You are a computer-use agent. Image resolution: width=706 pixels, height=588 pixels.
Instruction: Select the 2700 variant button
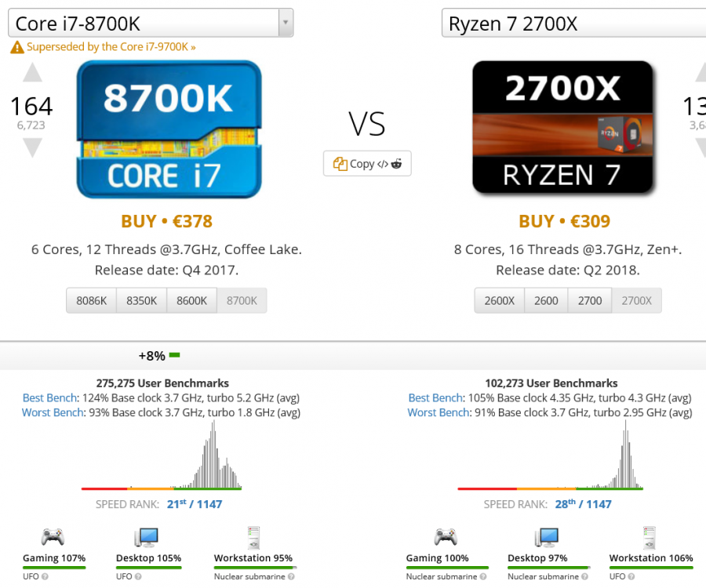tap(590, 300)
